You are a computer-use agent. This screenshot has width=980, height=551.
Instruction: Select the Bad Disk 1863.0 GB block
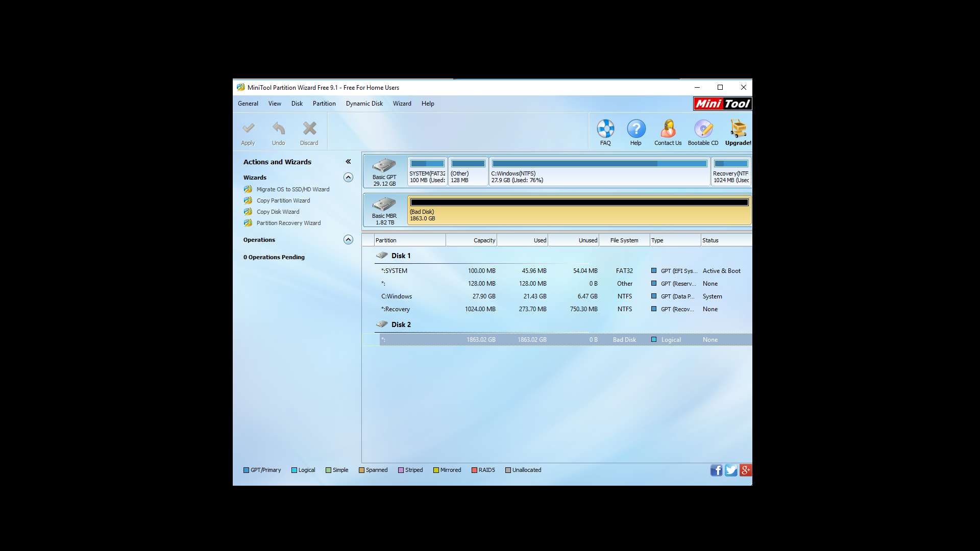579,210
